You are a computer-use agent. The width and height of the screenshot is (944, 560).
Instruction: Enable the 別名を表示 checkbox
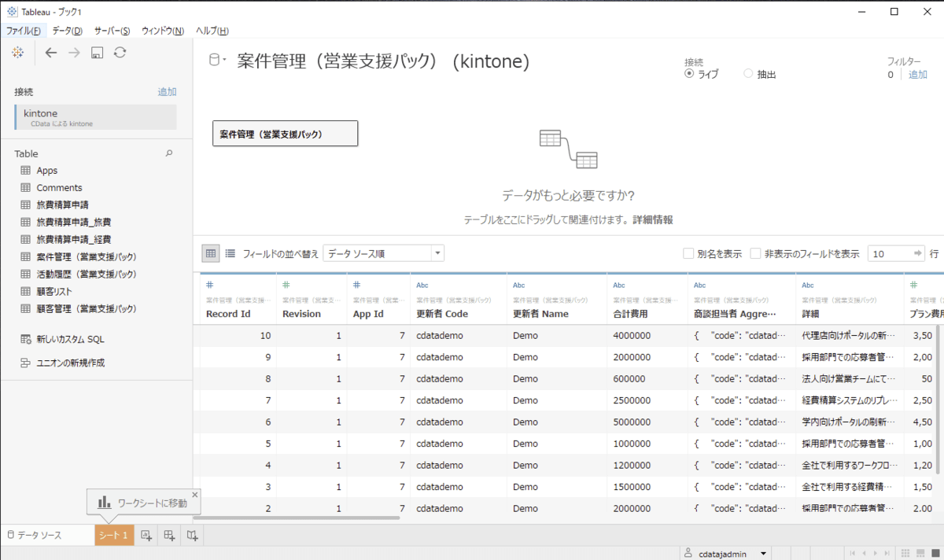tap(688, 253)
